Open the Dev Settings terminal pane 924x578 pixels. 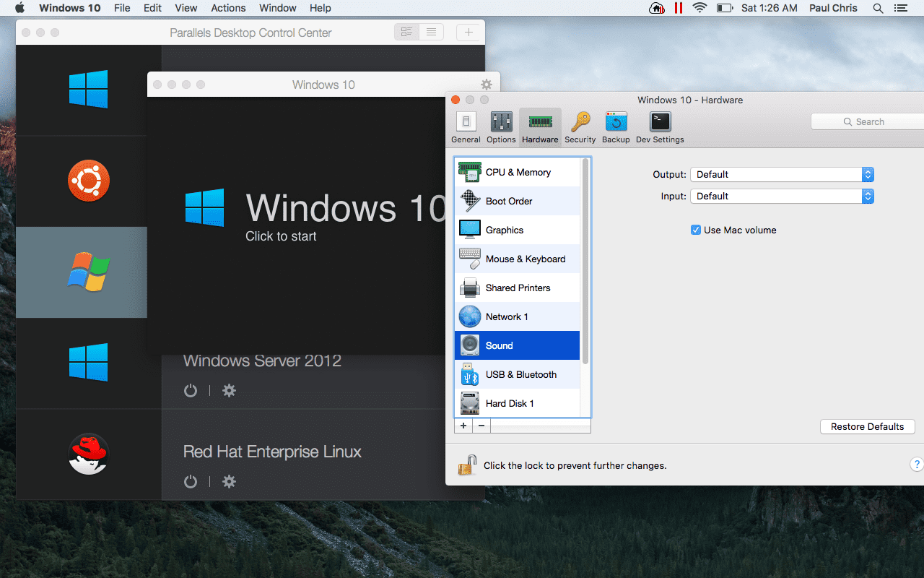click(660, 128)
